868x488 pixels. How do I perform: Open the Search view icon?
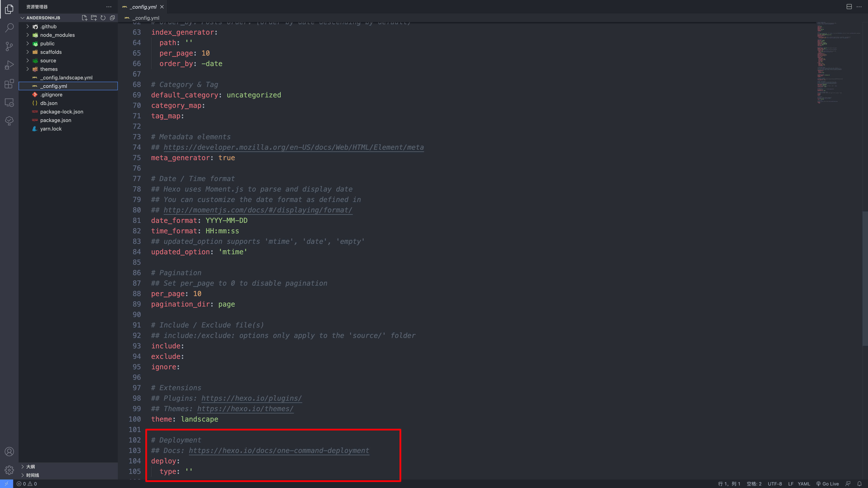point(9,28)
